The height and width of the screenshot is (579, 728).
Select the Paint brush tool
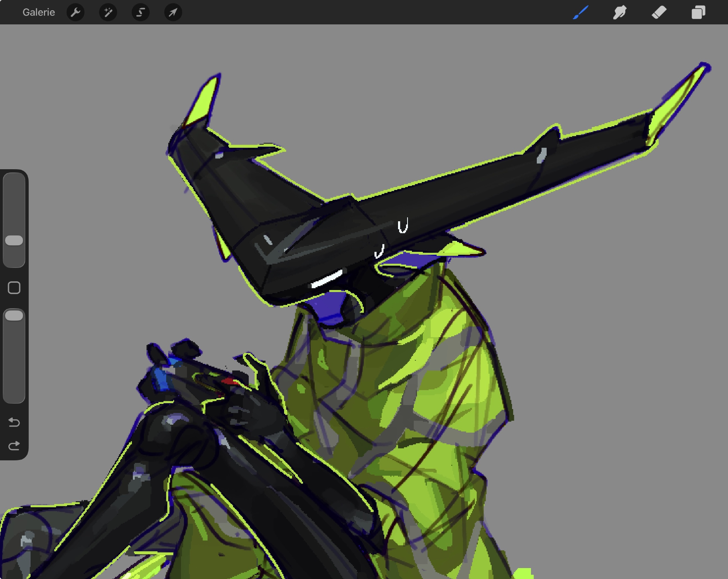point(581,12)
